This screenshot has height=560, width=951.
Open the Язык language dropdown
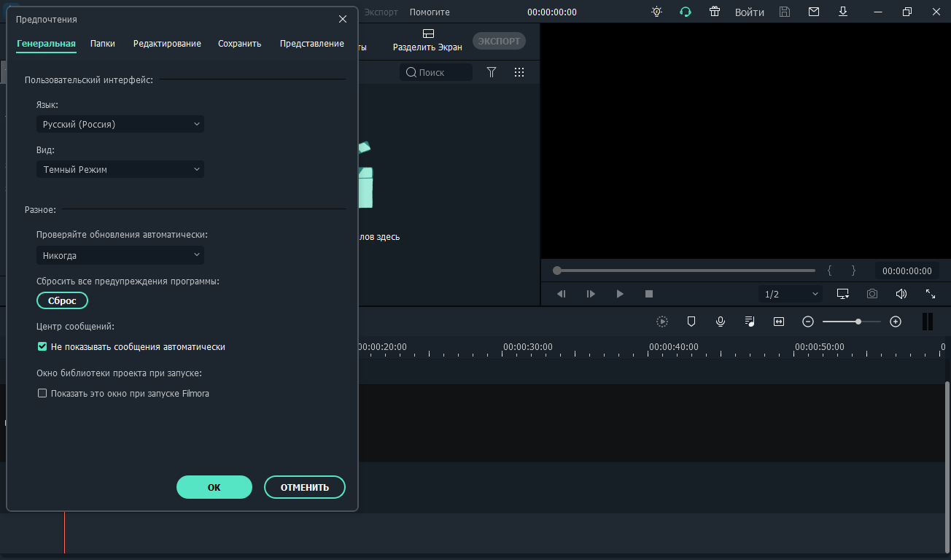tap(120, 125)
